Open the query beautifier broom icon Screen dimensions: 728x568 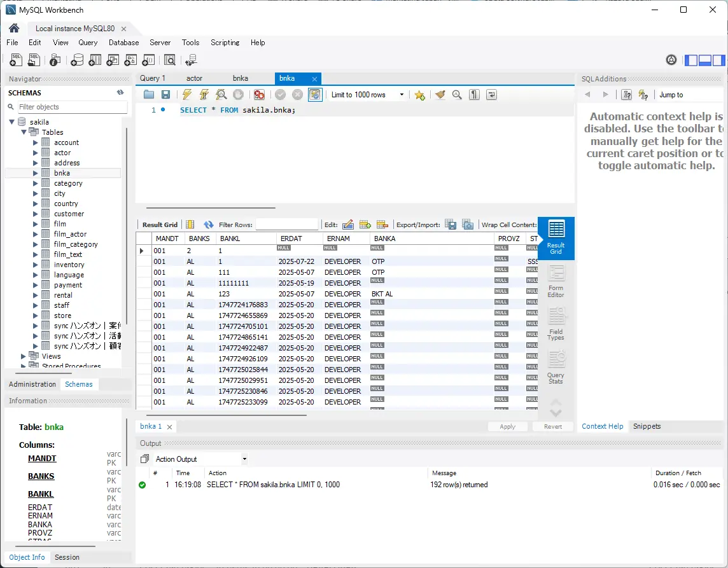tap(440, 94)
